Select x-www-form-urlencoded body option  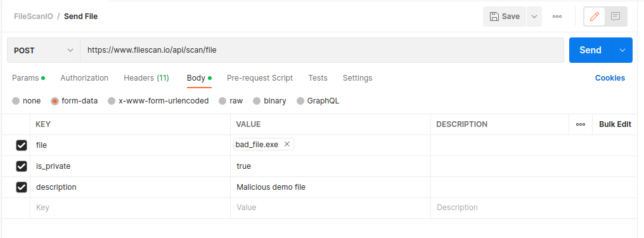[x=158, y=101]
